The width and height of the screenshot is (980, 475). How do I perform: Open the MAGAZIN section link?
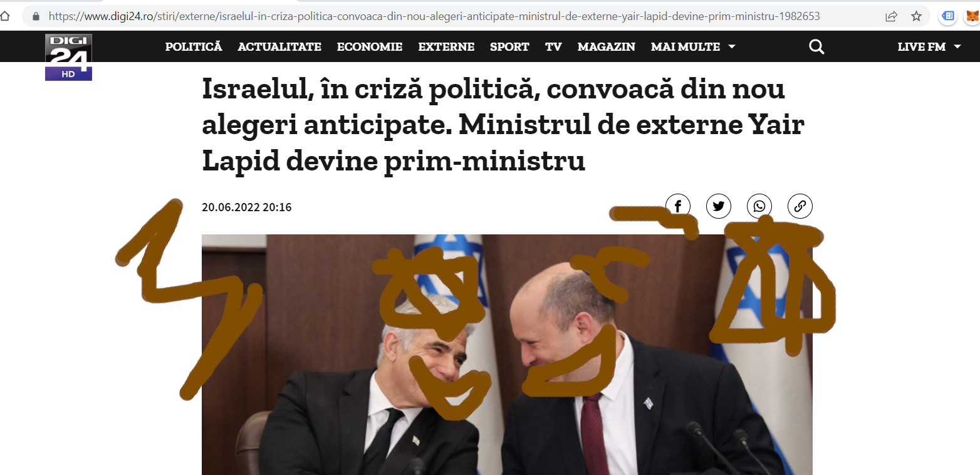tap(607, 47)
